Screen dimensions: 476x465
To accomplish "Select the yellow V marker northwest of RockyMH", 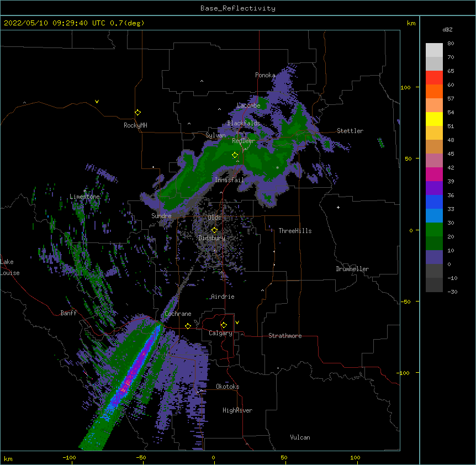I will tap(97, 102).
